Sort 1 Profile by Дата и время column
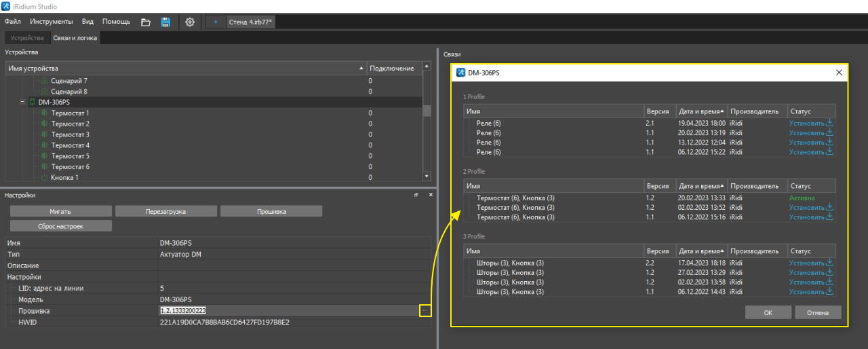This screenshot has width=868, height=349. 701,111
